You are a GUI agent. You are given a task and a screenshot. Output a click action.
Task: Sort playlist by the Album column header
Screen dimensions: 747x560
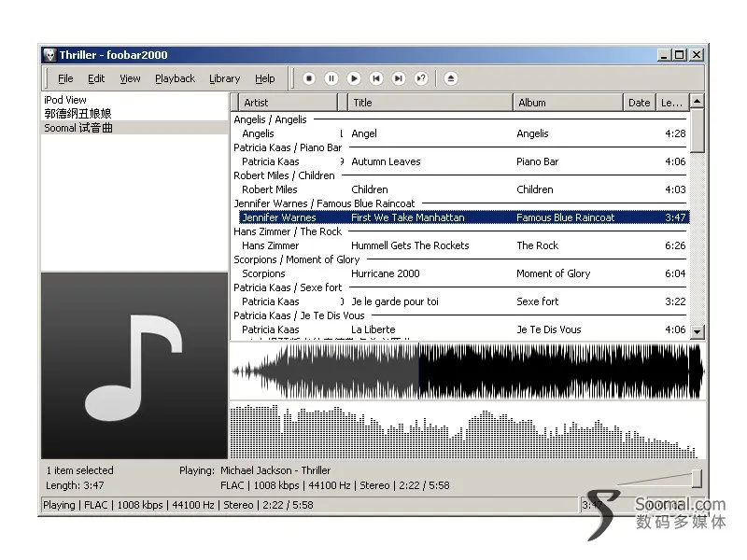(569, 103)
